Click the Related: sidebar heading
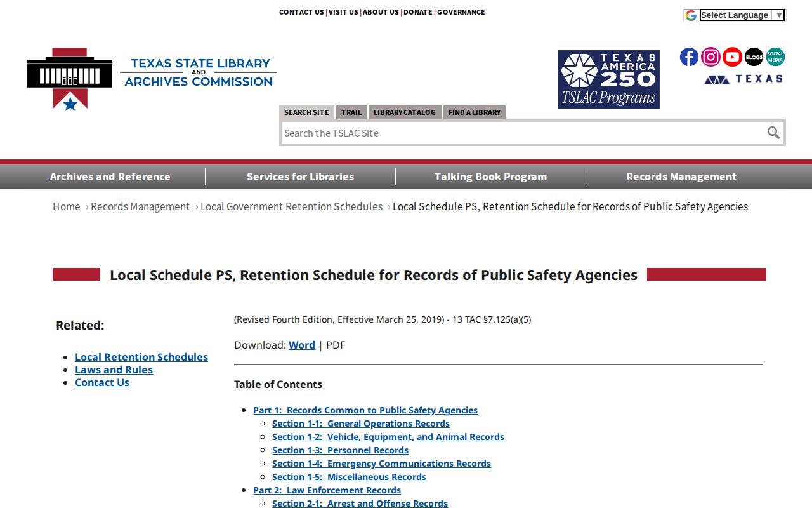 pos(80,325)
